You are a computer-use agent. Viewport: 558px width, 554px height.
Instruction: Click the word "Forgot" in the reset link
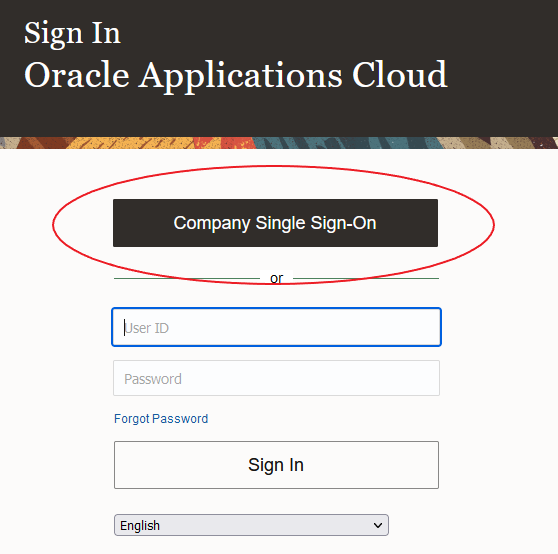coord(132,419)
